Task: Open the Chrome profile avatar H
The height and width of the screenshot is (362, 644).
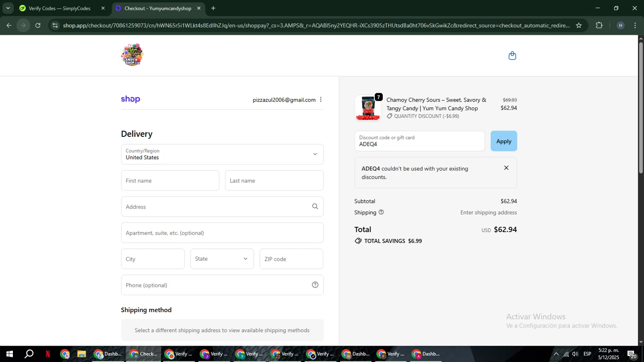Action: pos(620,25)
